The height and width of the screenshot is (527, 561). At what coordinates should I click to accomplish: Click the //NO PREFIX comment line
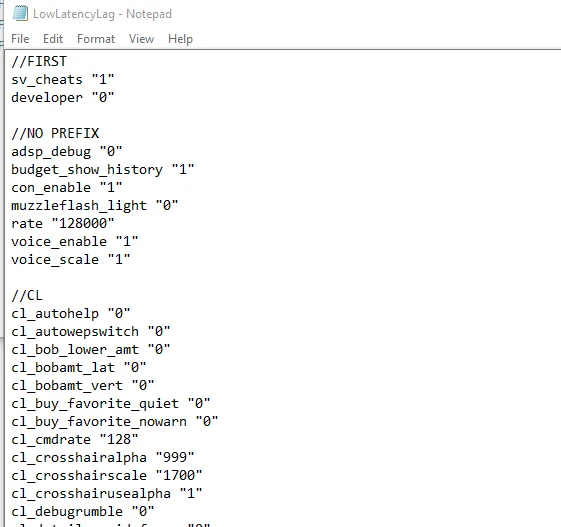click(x=55, y=133)
